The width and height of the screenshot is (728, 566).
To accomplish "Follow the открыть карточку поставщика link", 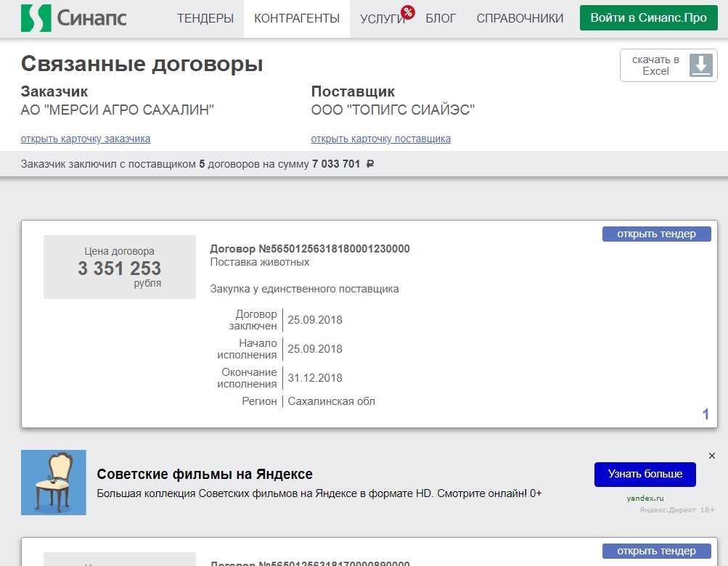I will click(x=380, y=139).
